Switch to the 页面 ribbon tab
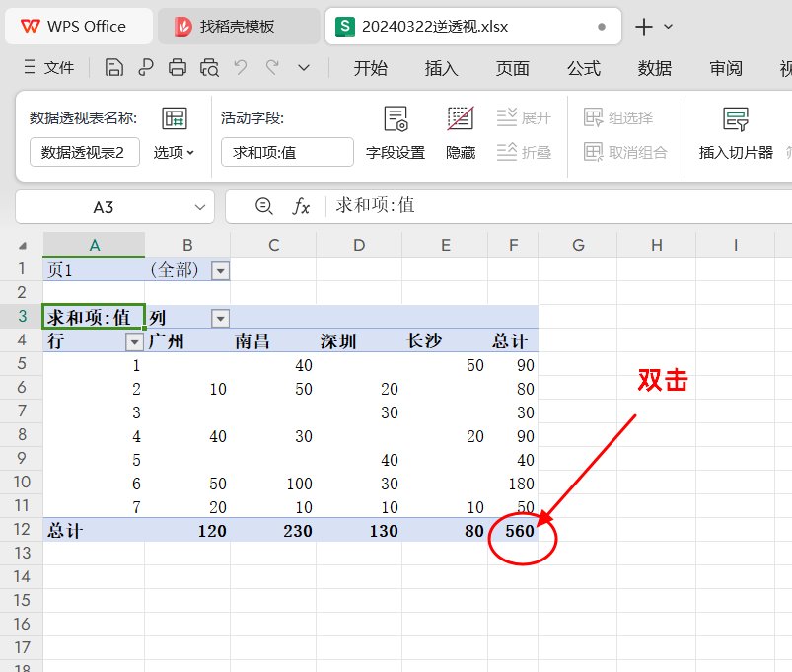 (x=512, y=68)
